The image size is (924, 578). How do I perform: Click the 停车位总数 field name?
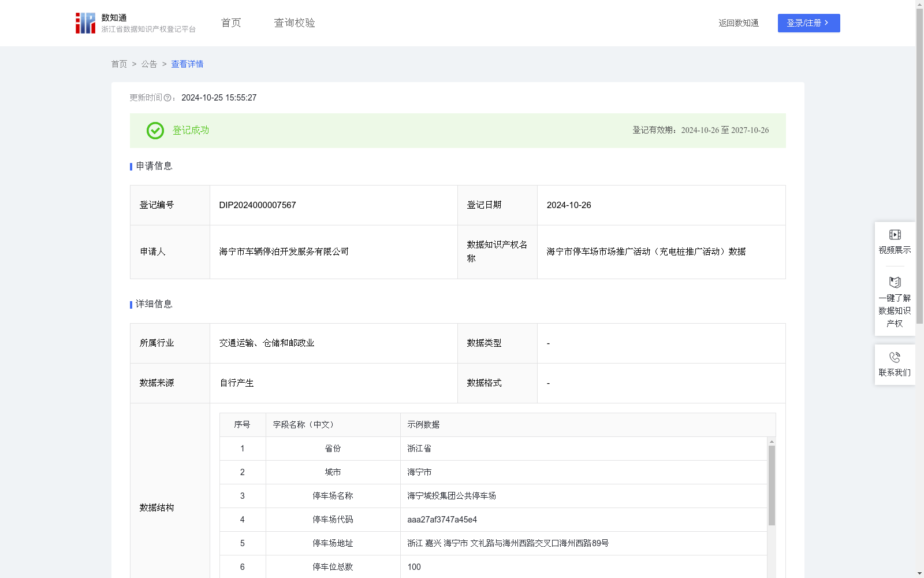pyautogui.click(x=333, y=567)
